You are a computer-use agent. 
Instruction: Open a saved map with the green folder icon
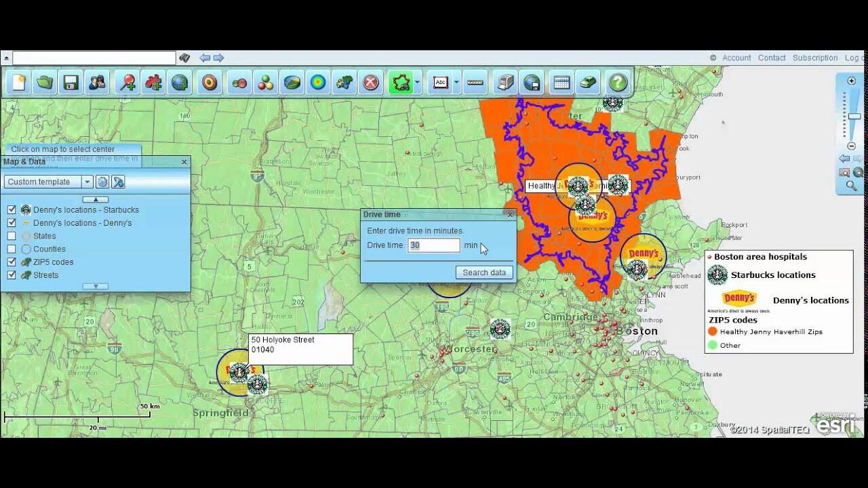point(45,83)
